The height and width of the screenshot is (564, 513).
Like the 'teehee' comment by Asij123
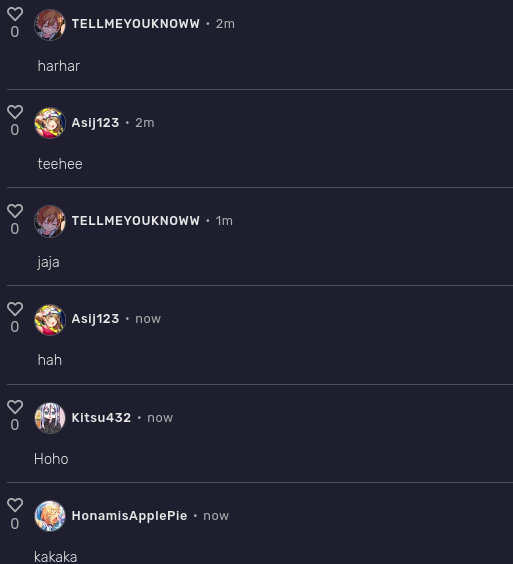(15, 112)
